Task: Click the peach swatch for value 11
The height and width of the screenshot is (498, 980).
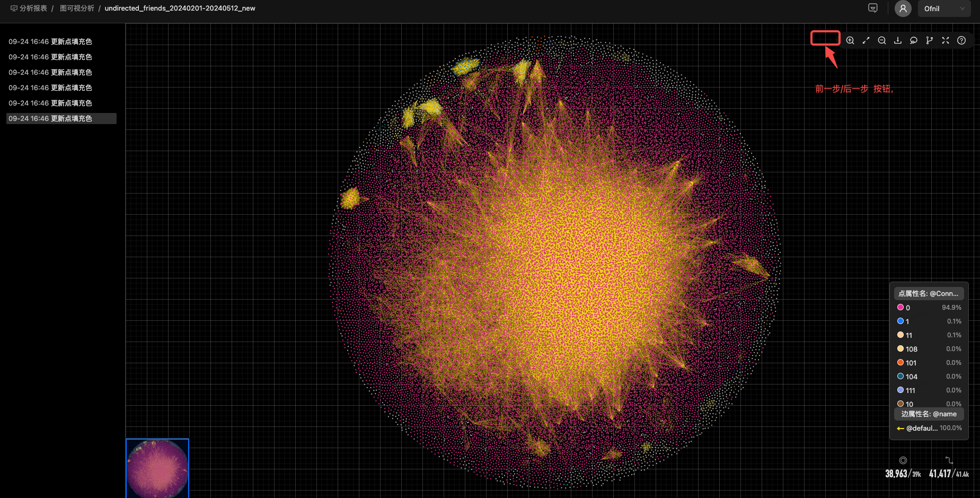Action: tap(900, 335)
